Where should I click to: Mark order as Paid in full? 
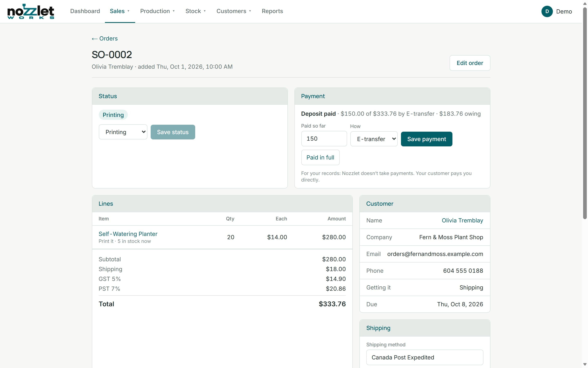320,157
